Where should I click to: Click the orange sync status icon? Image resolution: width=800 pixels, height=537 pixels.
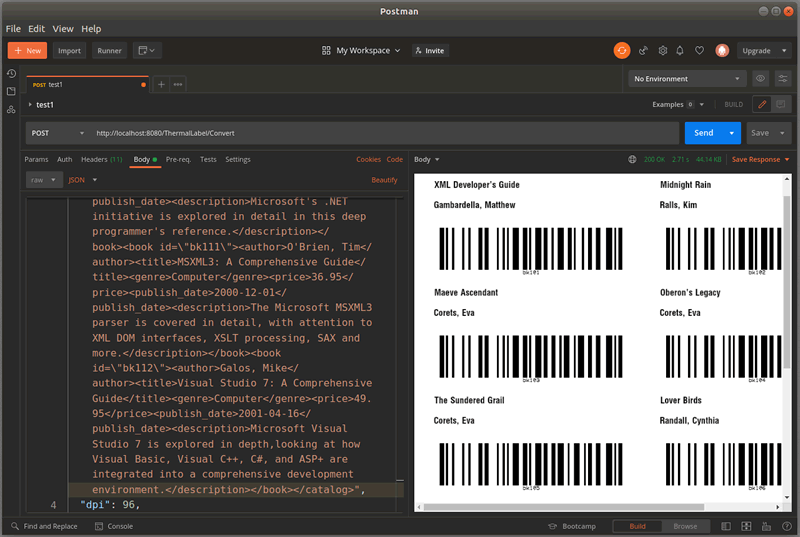pyautogui.click(x=622, y=50)
